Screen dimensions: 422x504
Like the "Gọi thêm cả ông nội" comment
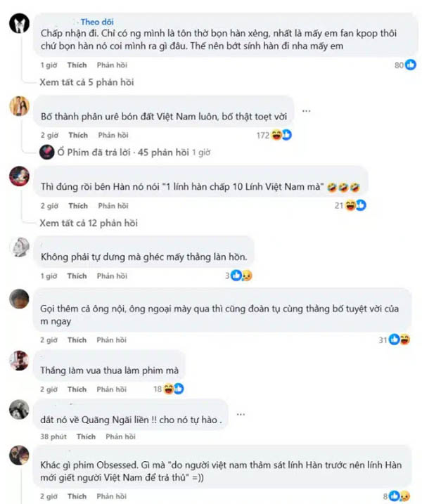click(77, 340)
